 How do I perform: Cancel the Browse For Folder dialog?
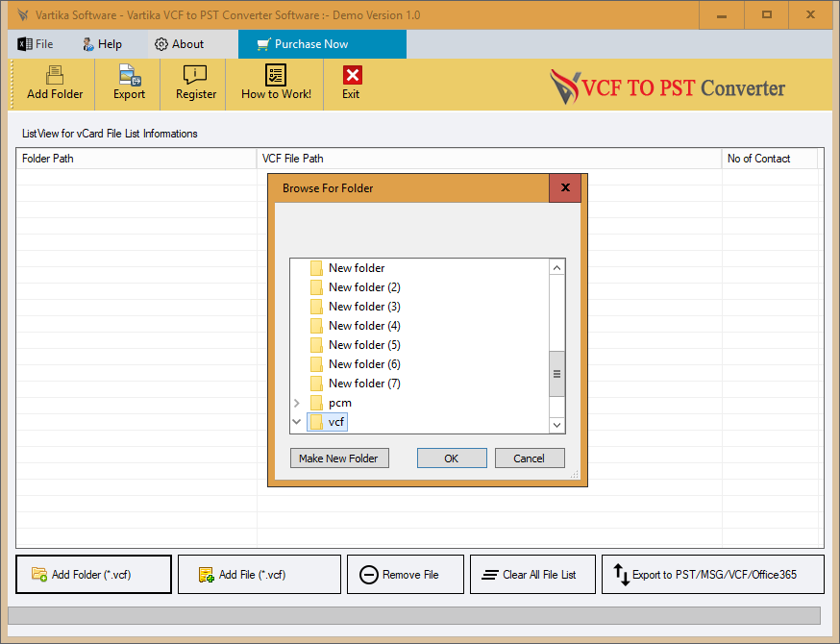point(530,458)
